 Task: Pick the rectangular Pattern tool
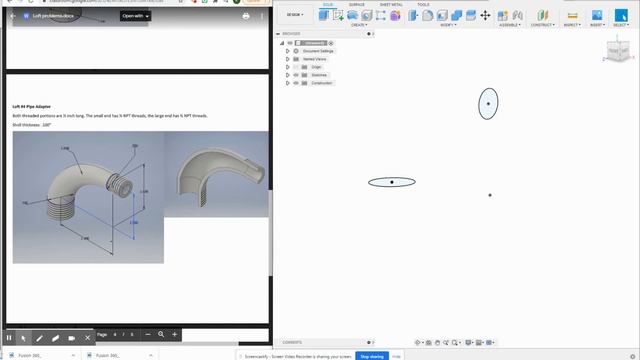click(x=381, y=16)
